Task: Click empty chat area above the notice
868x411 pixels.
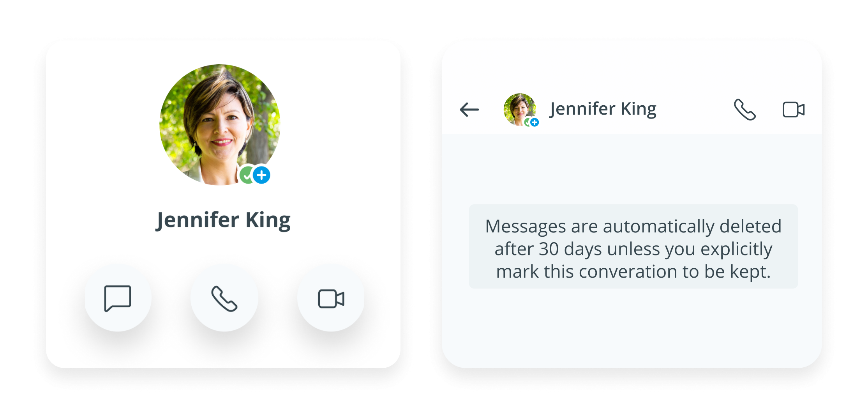Action: point(631,168)
